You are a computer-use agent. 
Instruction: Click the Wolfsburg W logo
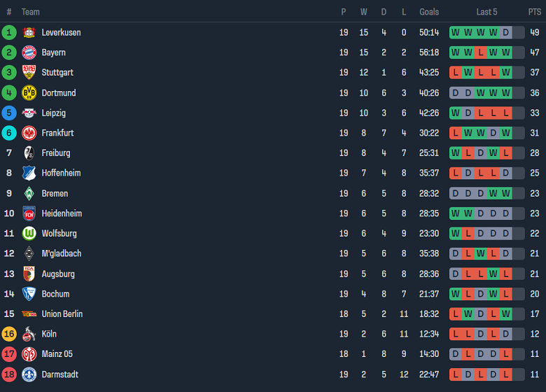(29, 234)
